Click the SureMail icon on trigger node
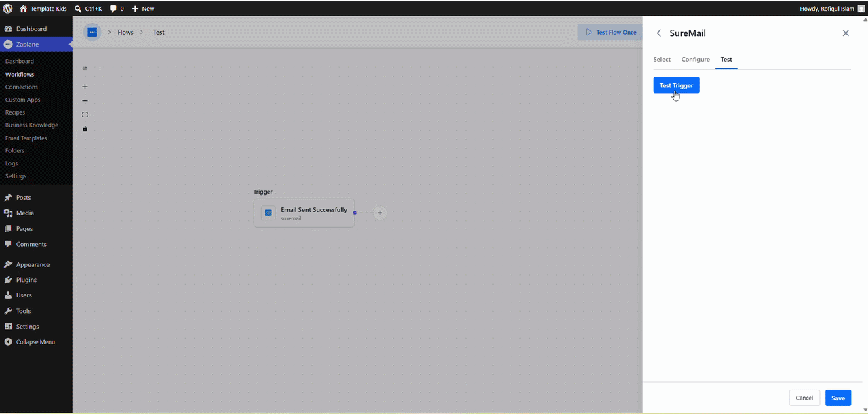This screenshot has width=868, height=414. coord(269,213)
